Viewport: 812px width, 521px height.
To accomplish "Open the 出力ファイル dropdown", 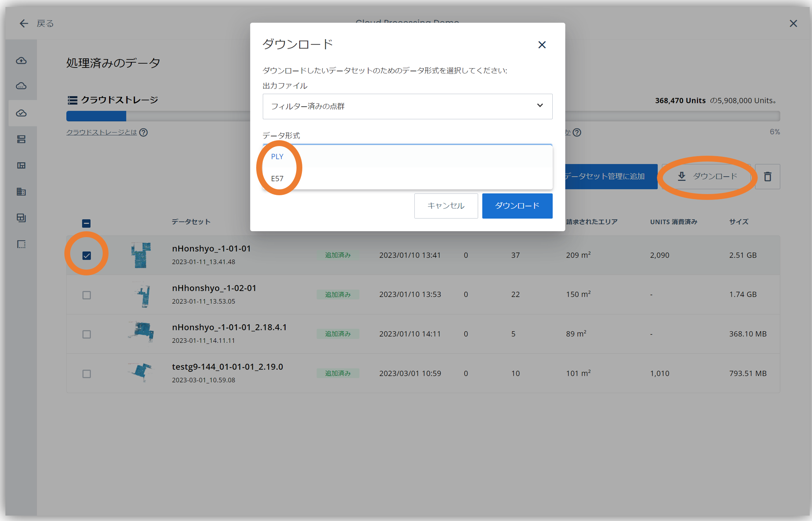I will pyautogui.click(x=407, y=107).
